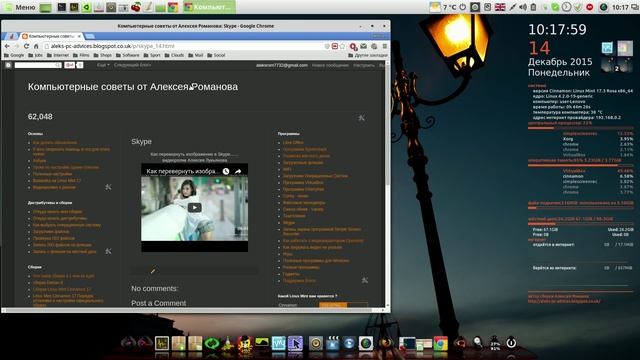Bookmark this page with the star
Viewport: 640px width, 360px height.
point(342,46)
